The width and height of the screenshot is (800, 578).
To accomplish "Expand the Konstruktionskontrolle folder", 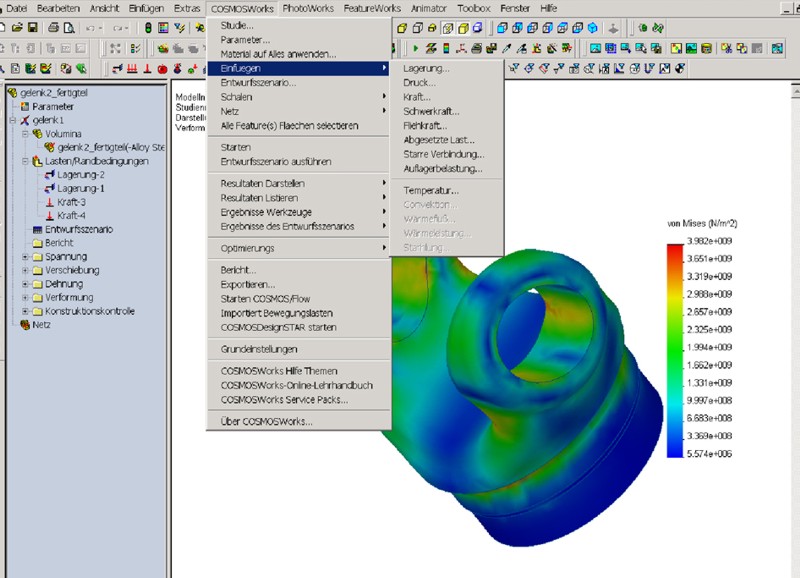I will (25, 311).
